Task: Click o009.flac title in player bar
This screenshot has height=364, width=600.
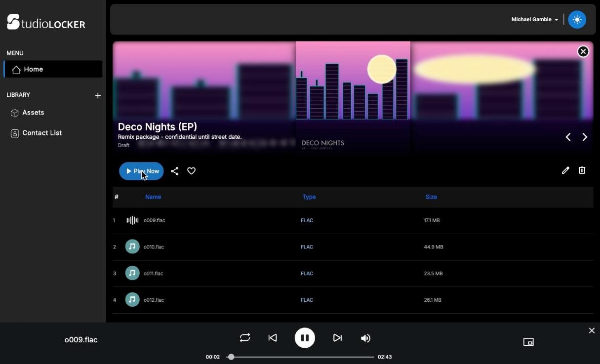Action: pos(81,340)
